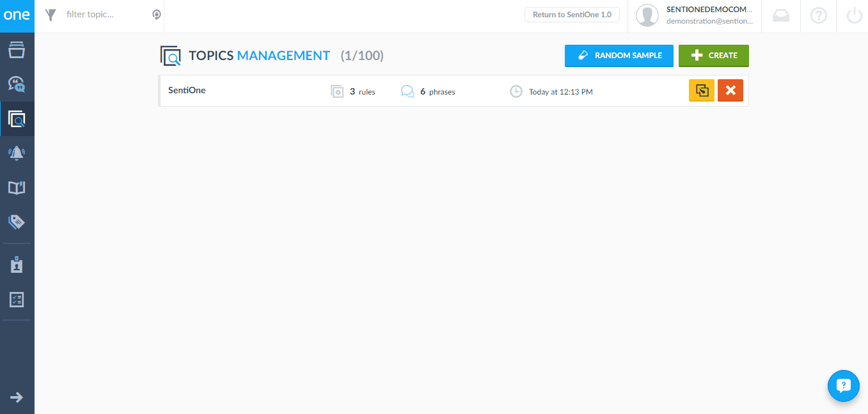The image size is (868, 414).
Task: Click the filter topic input field
Action: click(x=106, y=14)
